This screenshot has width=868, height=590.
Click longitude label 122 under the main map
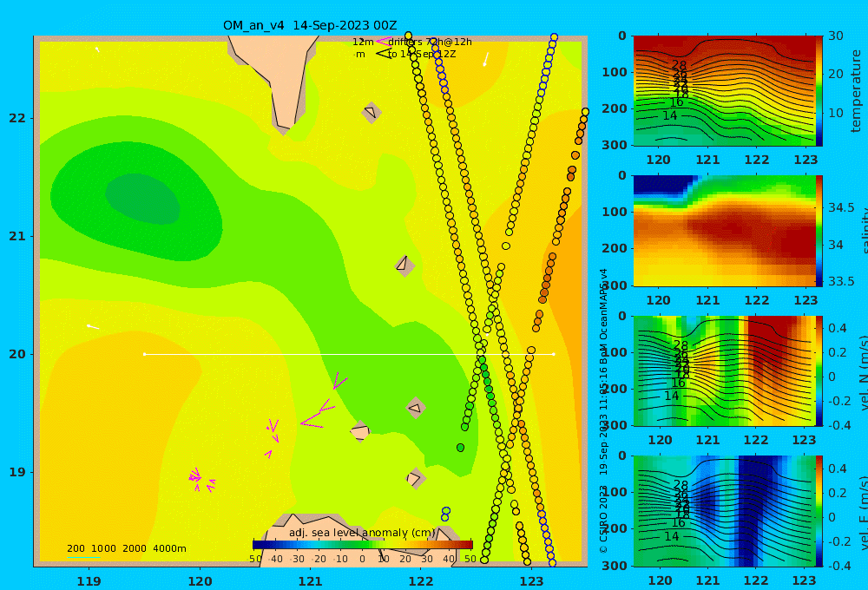[421, 581]
